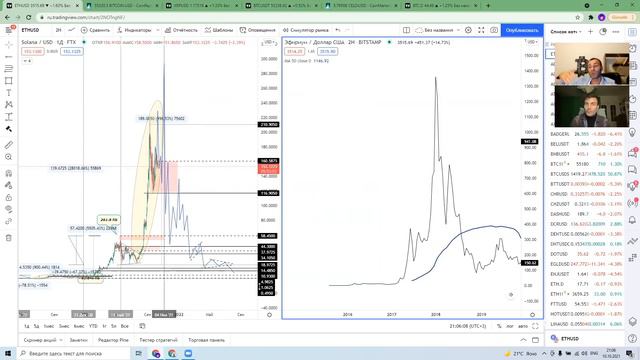Create an alert via Оповещения

tap(258, 30)
